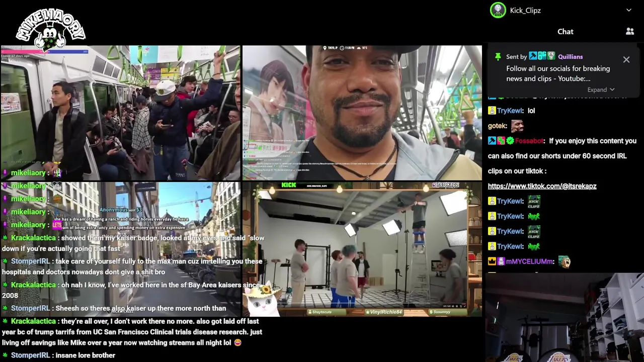644x362 pixels.
Task: Click 'StomperIRL : insane lore brother' message
Action: click(x=59, y=355)
